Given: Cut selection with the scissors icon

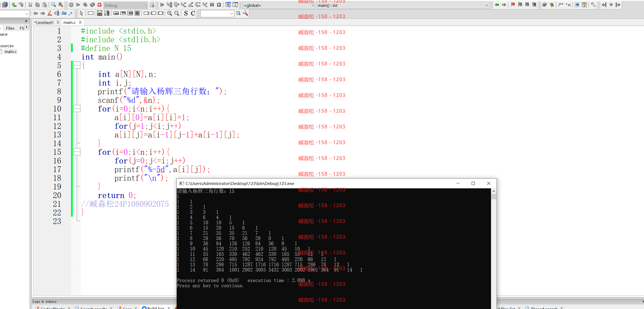Looking at the screenshot, I should click(x=30, y=5).
